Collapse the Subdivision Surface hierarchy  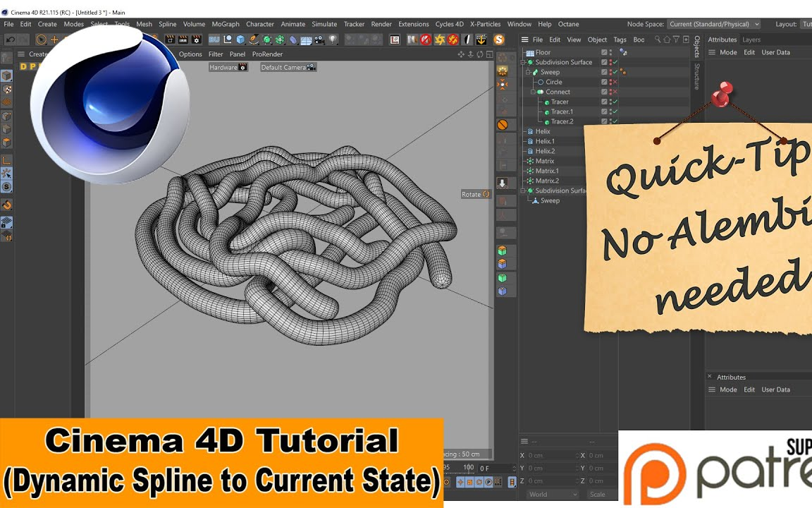pyautogui.click(x=523, y=62)
